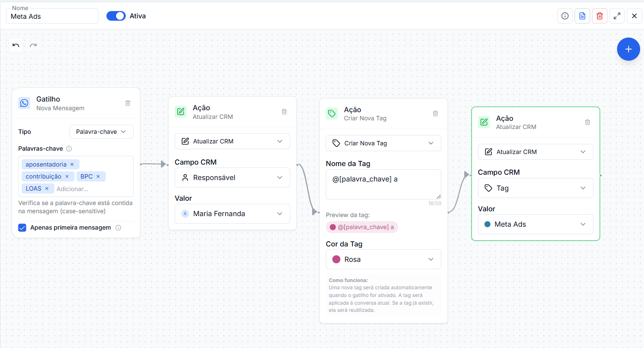Screen dimensions: 644x348
Task: Delete the Criar Nova Tag action via its trash icon
Action: coord(435,114)
